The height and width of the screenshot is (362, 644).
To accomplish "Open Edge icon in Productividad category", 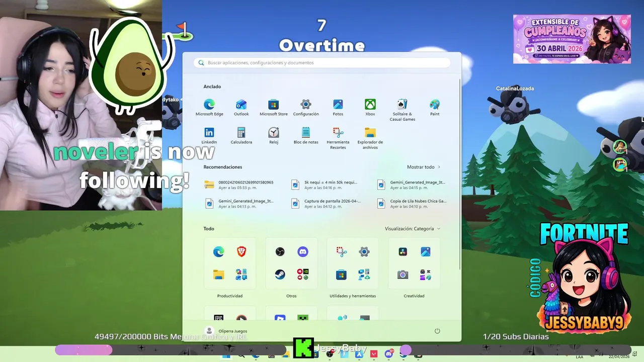I will (218, 252).
